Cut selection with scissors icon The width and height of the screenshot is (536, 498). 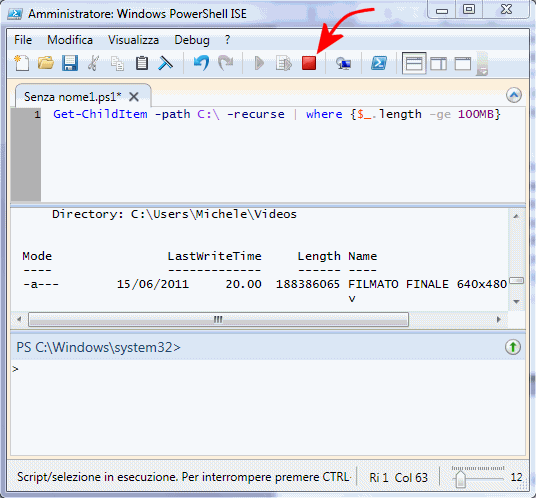click(x=93, y=64)
